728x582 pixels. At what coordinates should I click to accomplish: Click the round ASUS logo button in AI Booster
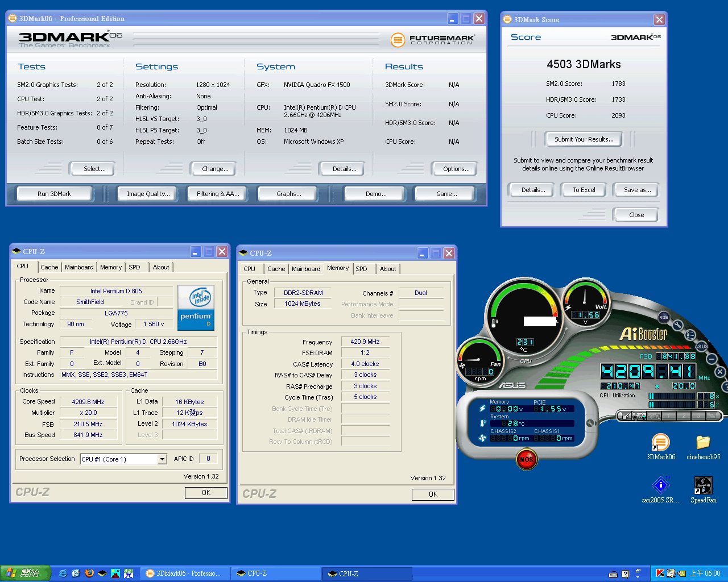701,346
